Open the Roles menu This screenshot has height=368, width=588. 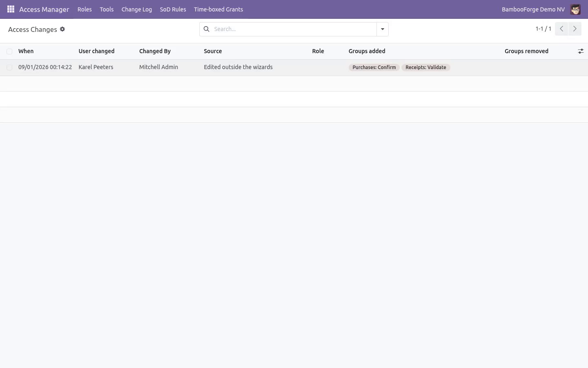tap(85, 9)
